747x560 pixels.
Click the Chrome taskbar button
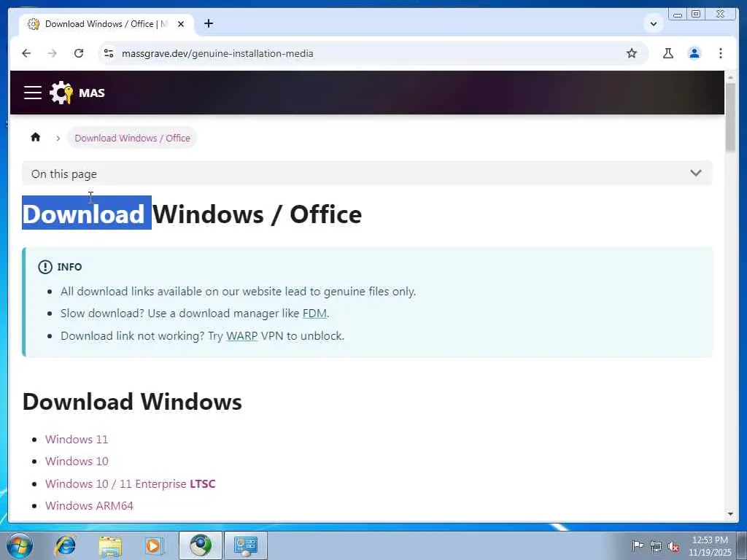point(201,545)
